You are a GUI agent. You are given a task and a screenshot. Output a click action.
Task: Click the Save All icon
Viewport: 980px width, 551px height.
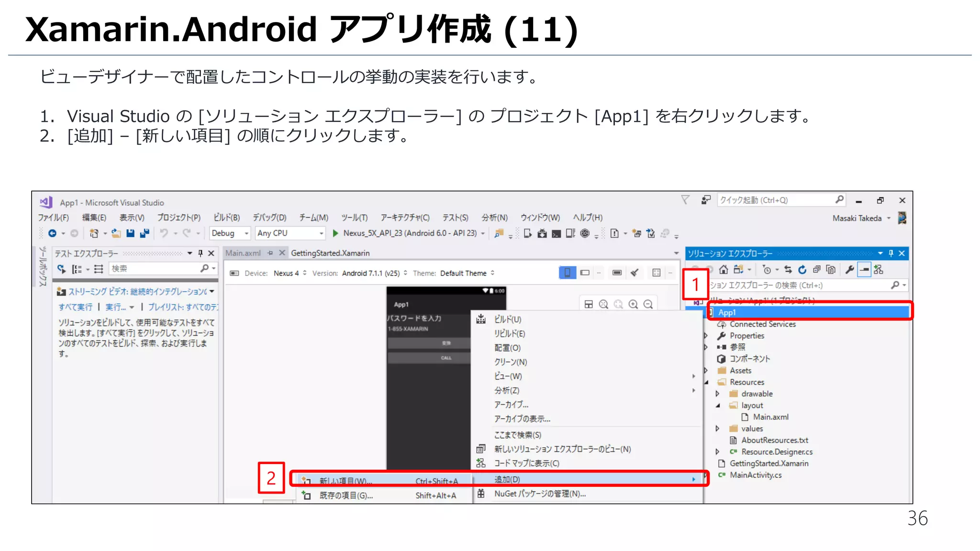[x=145, y=233]
